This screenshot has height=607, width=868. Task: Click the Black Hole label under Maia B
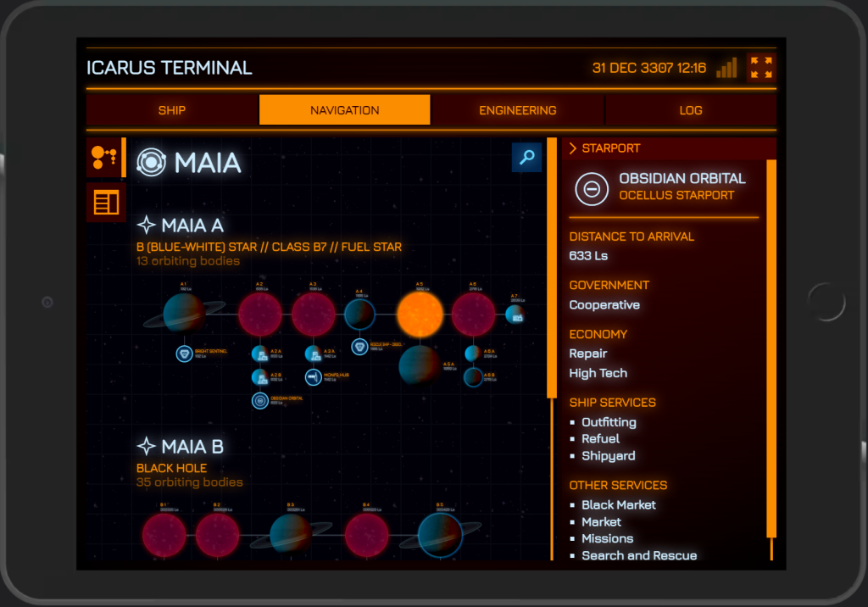pos(171,469)
